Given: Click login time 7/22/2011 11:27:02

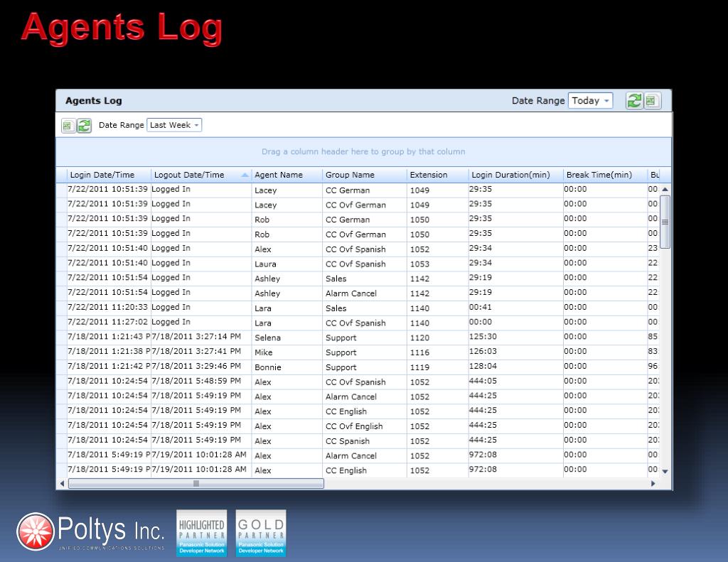Looking at the screenshot, I should tap(108, 323).
